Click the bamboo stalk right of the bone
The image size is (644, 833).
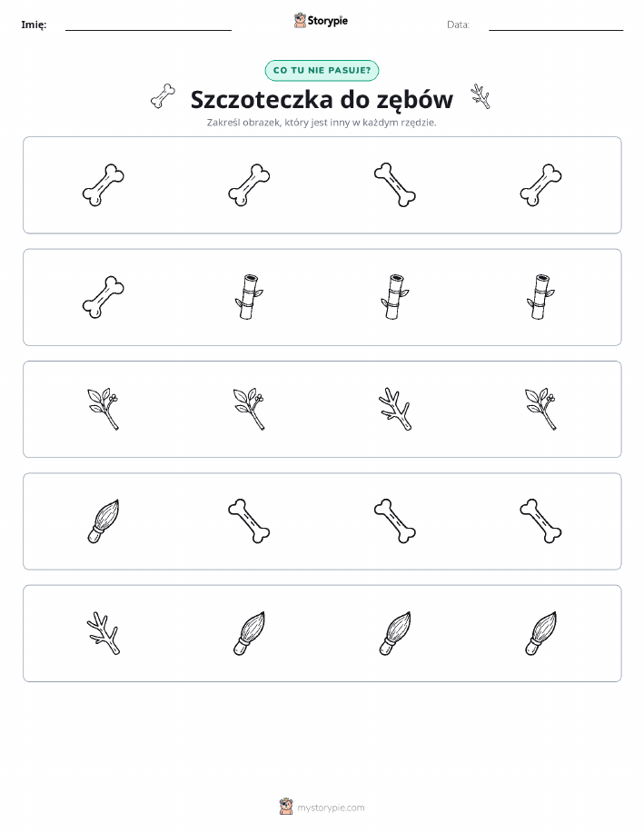[x=249, y=297]
